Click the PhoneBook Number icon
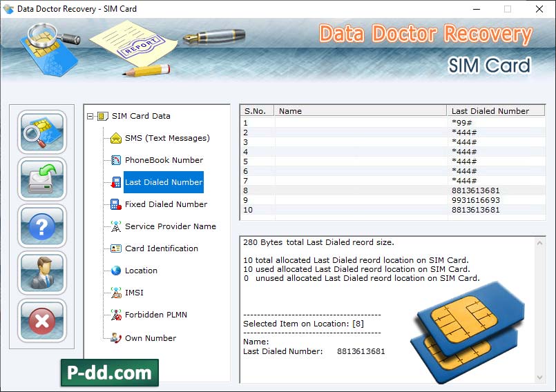This screenshot has width=556, height=392. pyautogui.click(x=116, y=160)
